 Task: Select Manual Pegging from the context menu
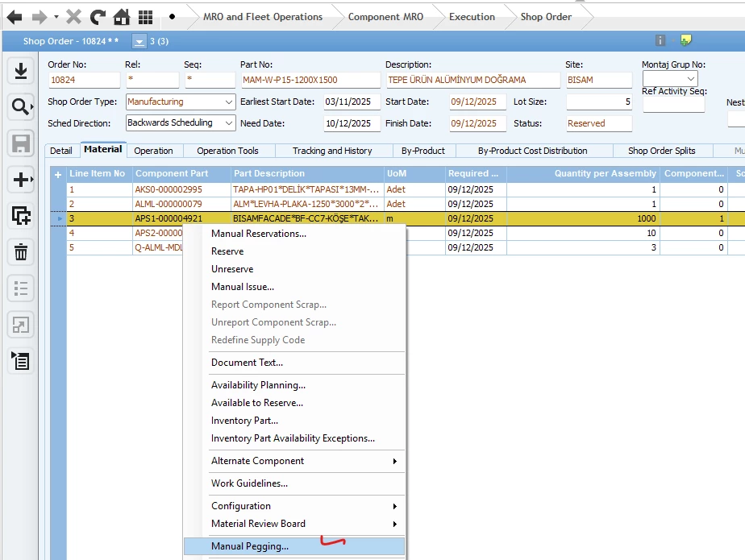pos(250,546)
